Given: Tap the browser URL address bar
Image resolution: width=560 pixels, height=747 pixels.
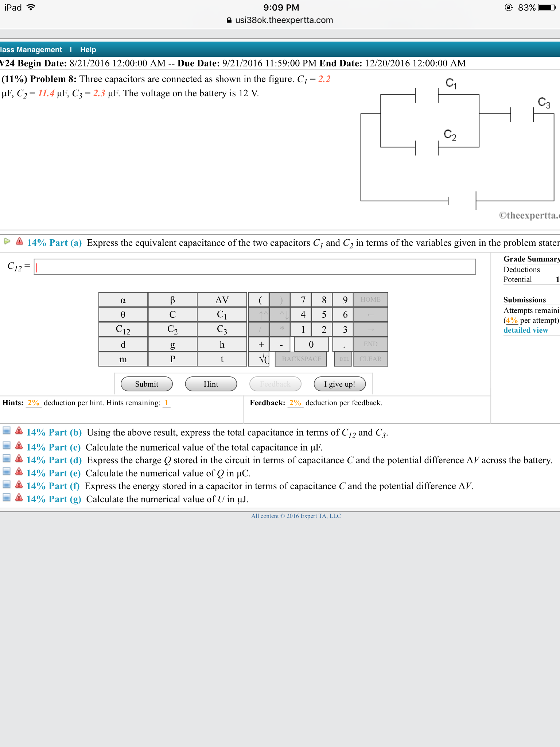Looking at the screenshot, I should [280, 20].
